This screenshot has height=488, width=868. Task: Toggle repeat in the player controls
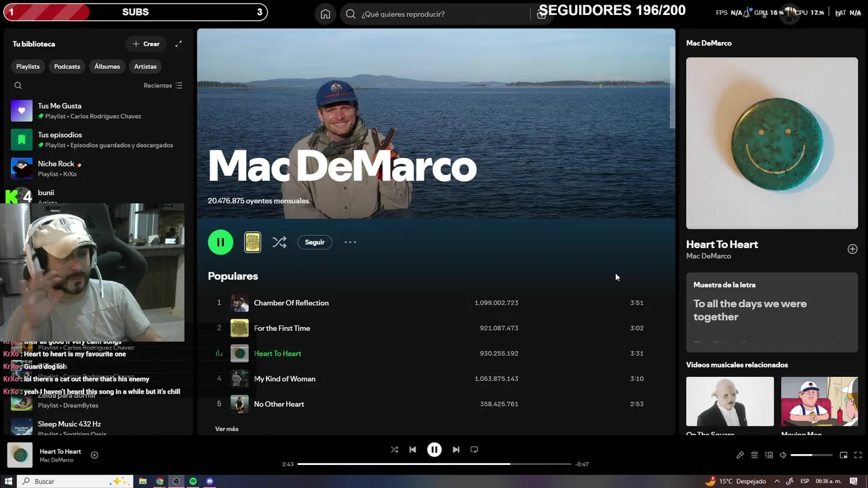pyautogui.click(x=474, y=449)
